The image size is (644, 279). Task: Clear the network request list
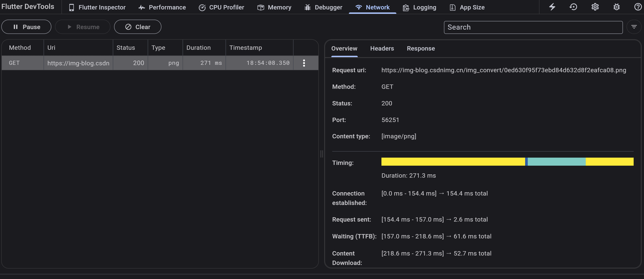pos(138,27)
